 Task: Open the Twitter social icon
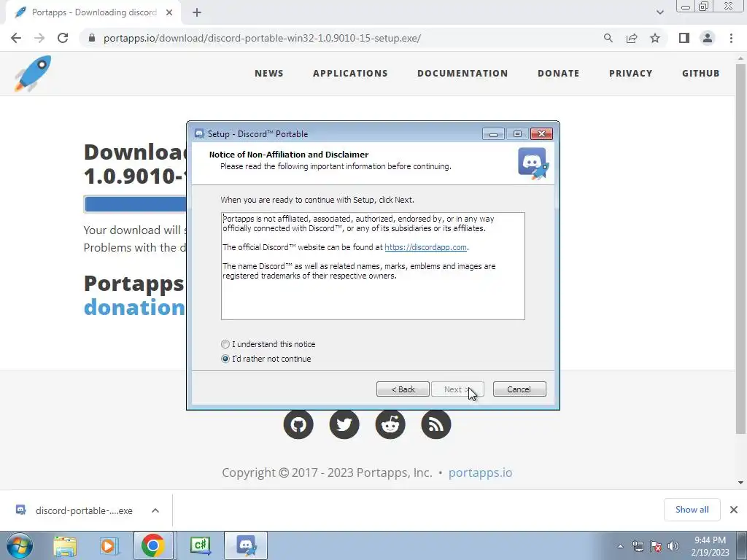pyautogui.click(x=344, y=424)
